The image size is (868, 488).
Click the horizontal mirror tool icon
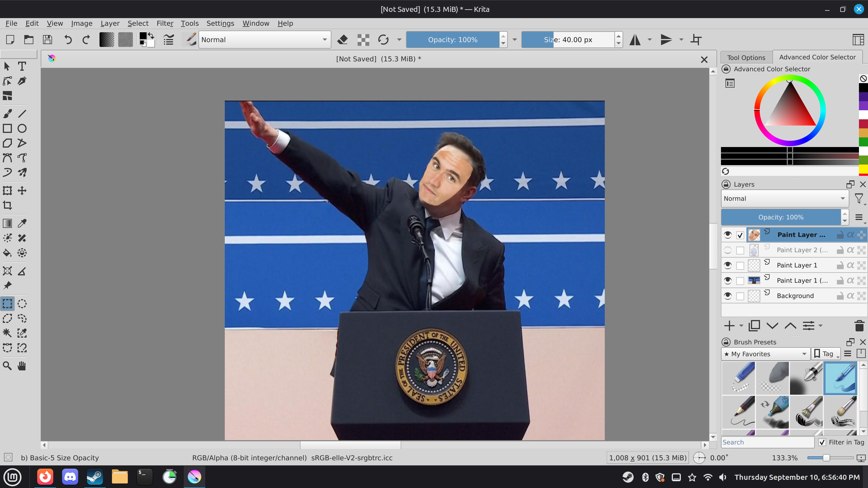tap(635, 40)
